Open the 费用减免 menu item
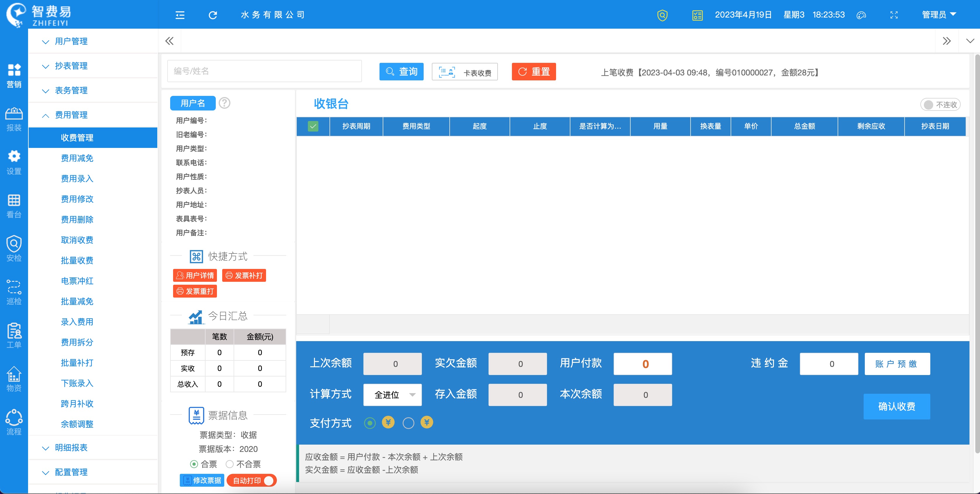This screenshot has height=494, width=980. pyautogui.click(x=93, y=158)
